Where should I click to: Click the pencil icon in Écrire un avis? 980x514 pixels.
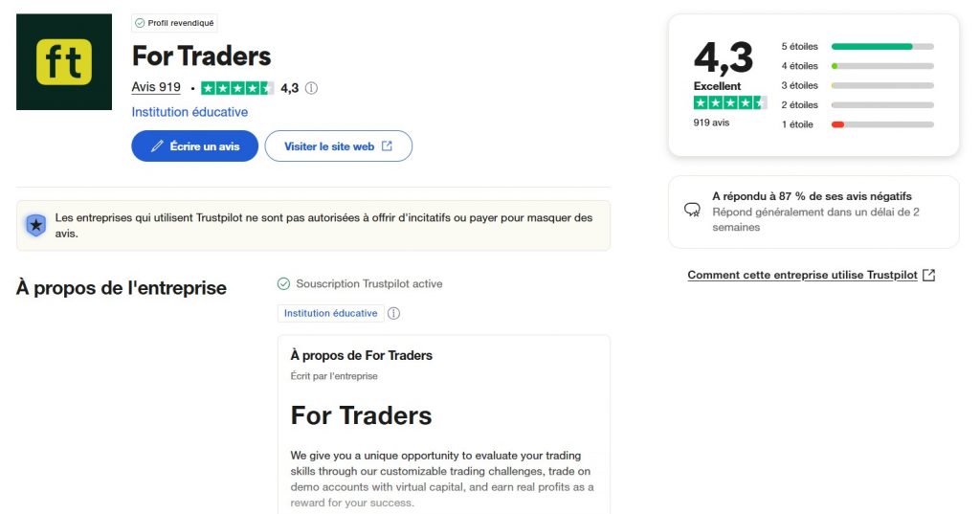(x=157, y=146)
